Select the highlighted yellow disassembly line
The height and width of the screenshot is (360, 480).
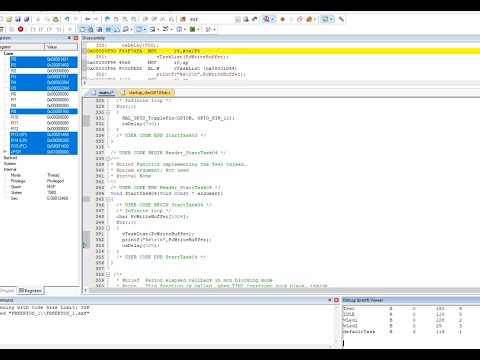[283, 51]
